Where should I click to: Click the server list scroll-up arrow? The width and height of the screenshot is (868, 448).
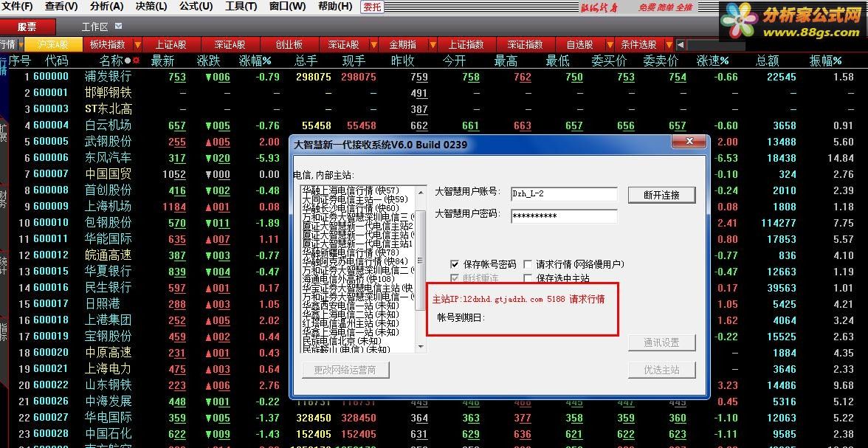(x=421, y=191)
